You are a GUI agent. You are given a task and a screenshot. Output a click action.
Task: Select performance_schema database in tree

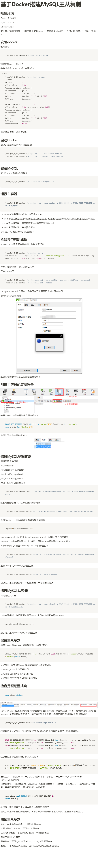tap(13, 407)
